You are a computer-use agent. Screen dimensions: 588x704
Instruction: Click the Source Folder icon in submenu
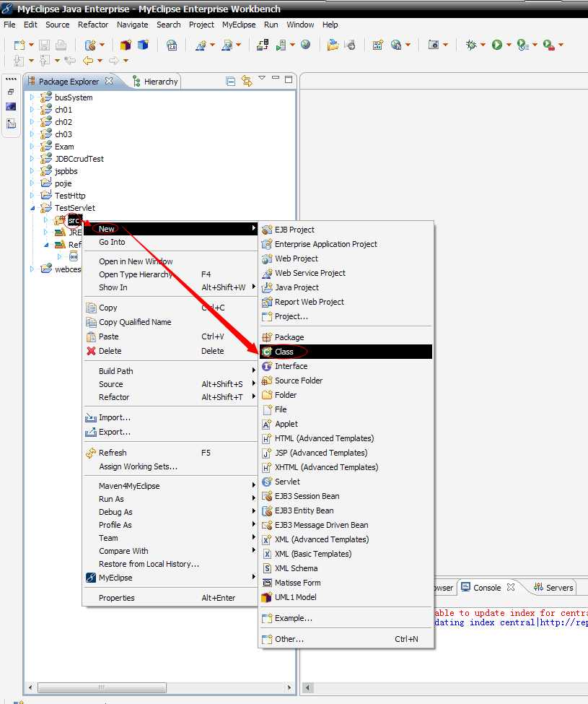[267, 381]
